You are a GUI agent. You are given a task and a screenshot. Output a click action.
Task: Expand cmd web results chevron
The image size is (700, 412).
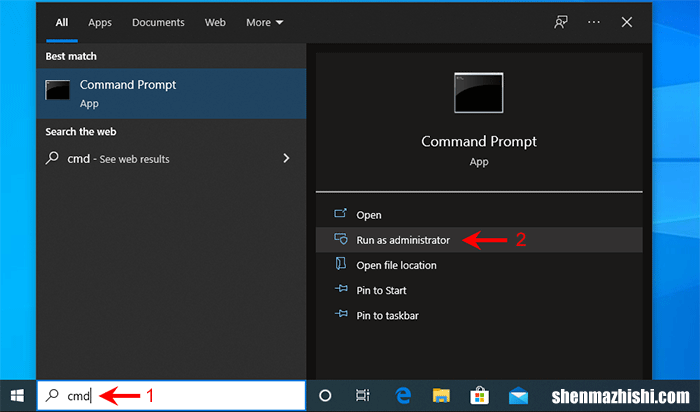click(286, 158)
